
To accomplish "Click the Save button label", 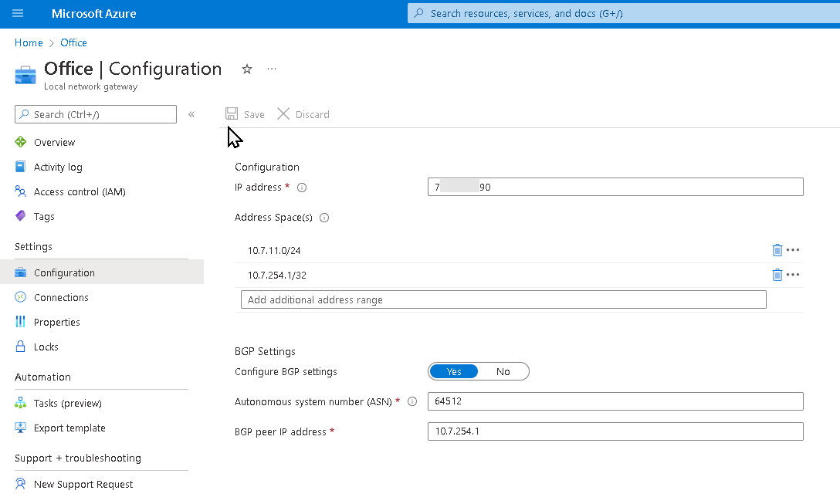I will coord(254,115).
